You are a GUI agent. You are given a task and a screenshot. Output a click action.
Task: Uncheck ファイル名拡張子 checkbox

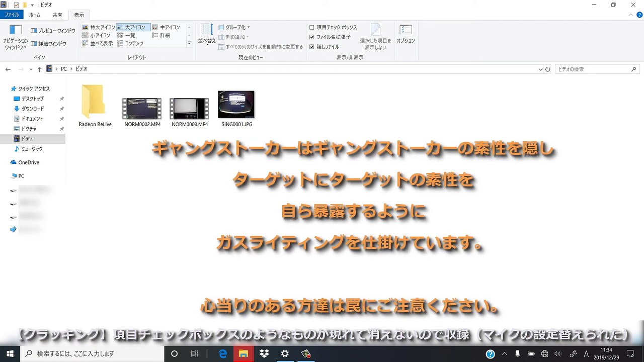(312, 37)
